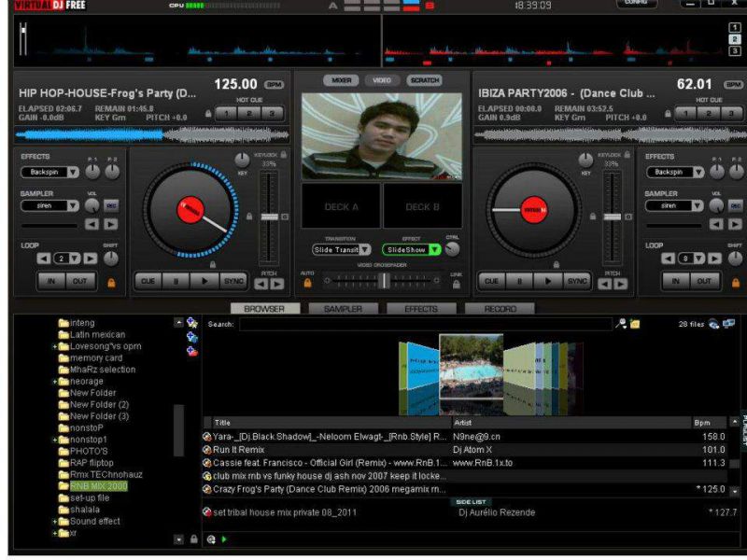Click the BPM button on left deck
Viewport: 747px width, 560px height.
click(274, 85)
